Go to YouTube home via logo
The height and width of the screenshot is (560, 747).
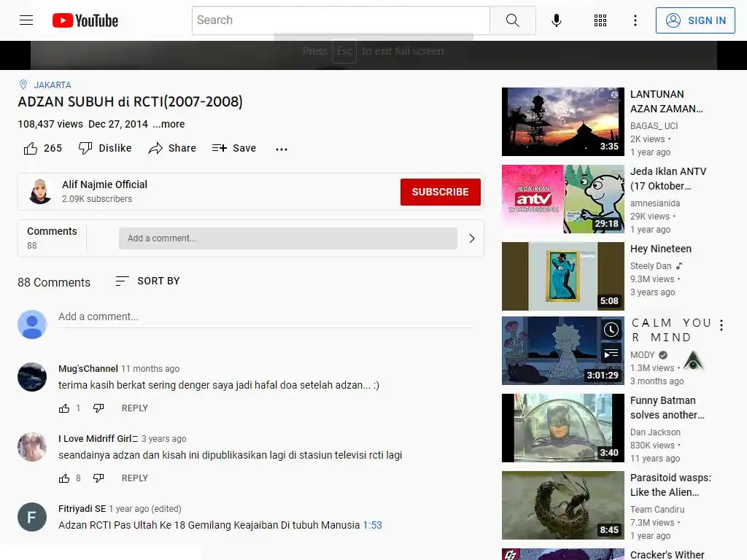pyautogui.click(x=85, y=20)
